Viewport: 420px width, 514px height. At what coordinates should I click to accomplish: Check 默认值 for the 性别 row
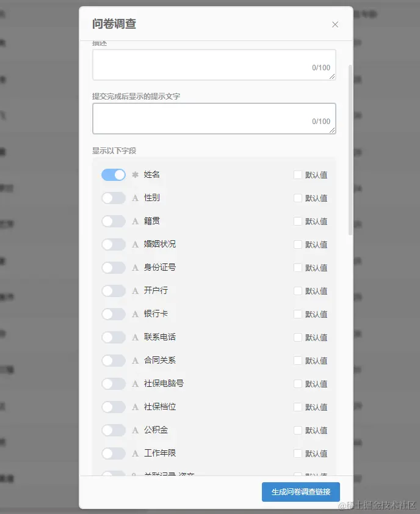coord(298,198)
